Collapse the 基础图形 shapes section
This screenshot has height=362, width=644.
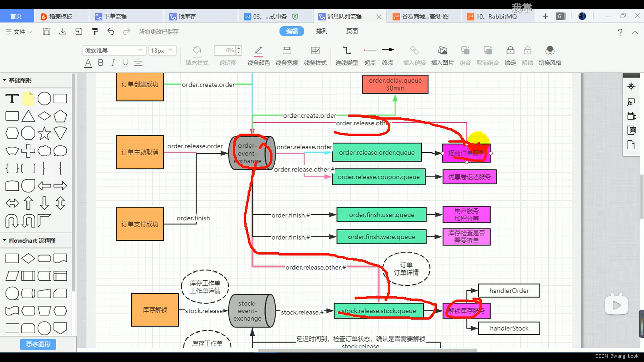click(5, 80)
